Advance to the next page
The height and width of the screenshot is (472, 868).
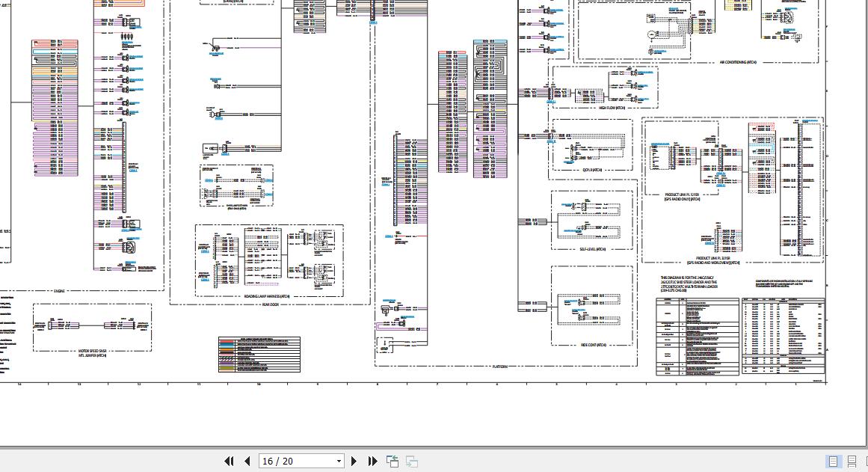click(x=354, y=462)
